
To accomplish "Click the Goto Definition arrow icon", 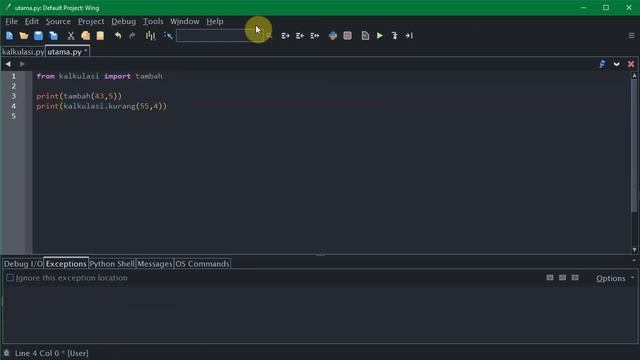I will tap(168, 36).
